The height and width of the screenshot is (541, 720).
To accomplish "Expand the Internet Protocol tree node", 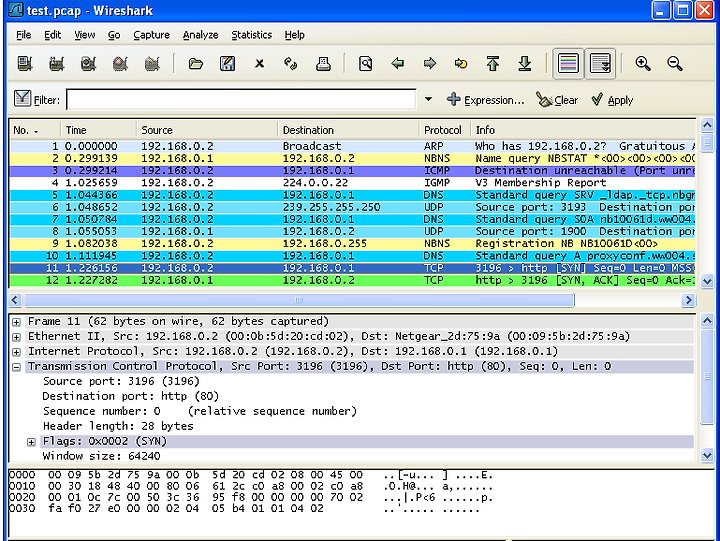I will coord(16,352).
